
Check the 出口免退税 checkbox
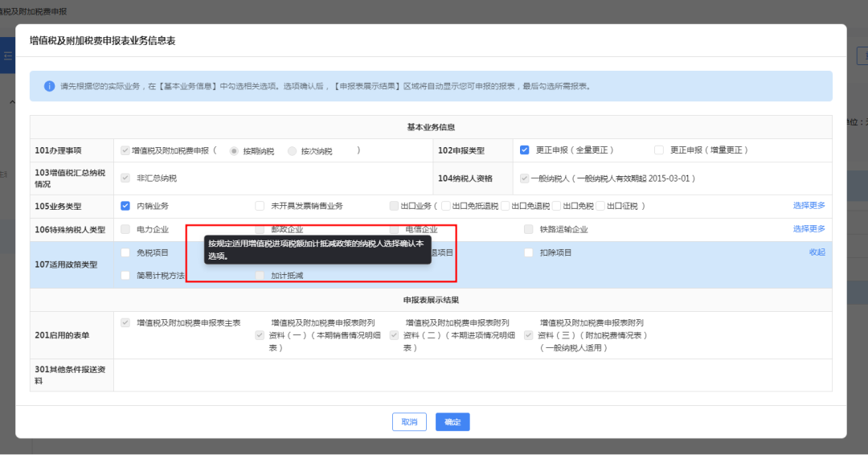505,206
